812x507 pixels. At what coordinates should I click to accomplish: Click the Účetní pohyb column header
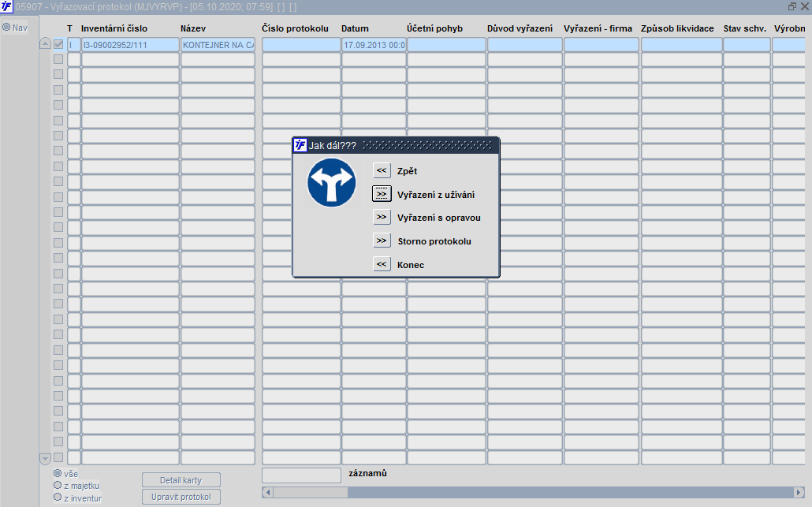click(x=434, y=28)
